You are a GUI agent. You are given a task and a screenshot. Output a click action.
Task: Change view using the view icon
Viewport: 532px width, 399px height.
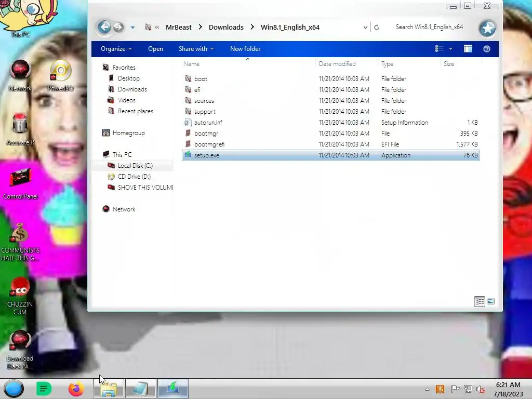coord(439,48)
